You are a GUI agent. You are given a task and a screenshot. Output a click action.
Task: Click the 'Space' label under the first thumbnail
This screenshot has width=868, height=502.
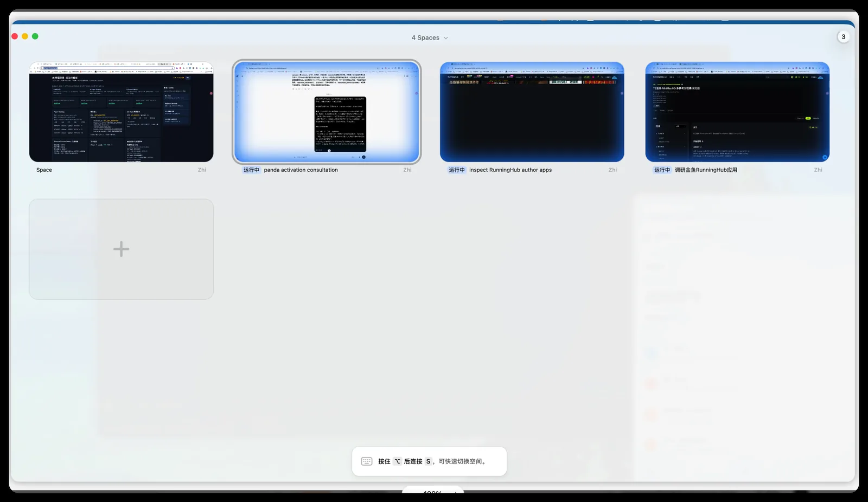(44, 170)
